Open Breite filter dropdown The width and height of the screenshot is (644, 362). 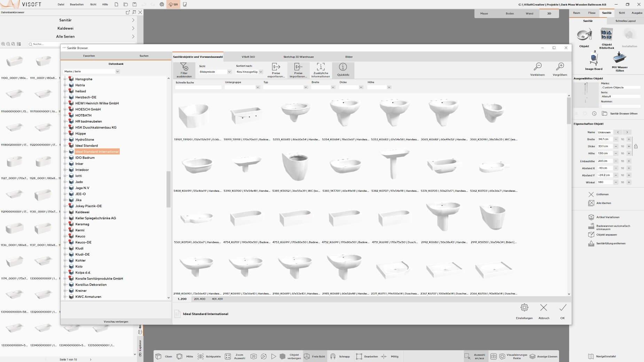323,87
